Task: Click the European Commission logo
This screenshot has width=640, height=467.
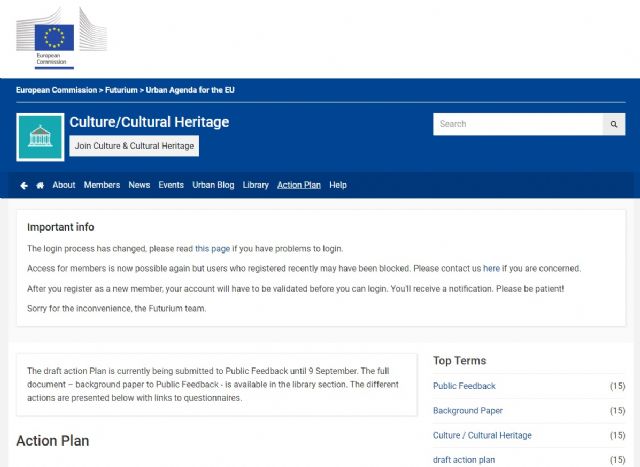Action: click(60, 38)
